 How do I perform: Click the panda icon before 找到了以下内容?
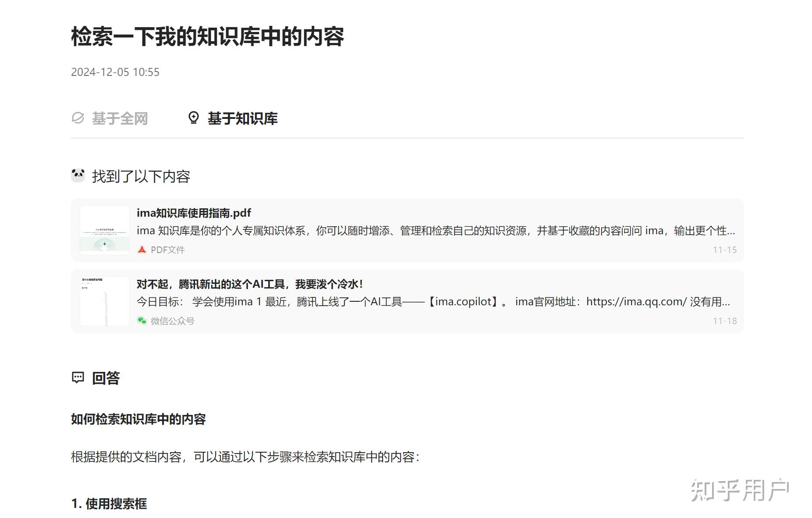coord(78,175)
